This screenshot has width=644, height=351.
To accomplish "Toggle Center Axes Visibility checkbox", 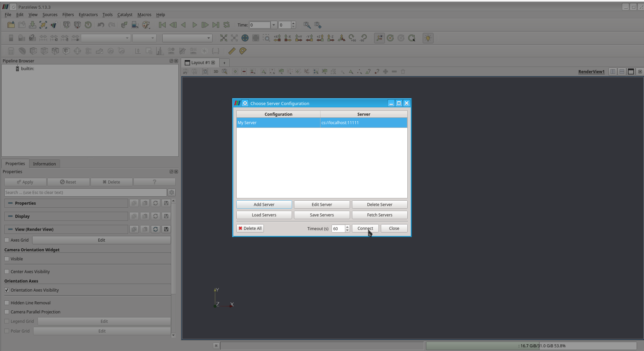I will [x=7, y=271].
